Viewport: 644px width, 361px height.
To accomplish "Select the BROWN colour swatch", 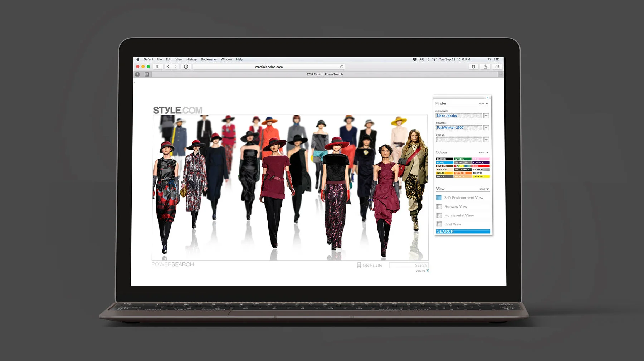I will (x=445, y=166).
